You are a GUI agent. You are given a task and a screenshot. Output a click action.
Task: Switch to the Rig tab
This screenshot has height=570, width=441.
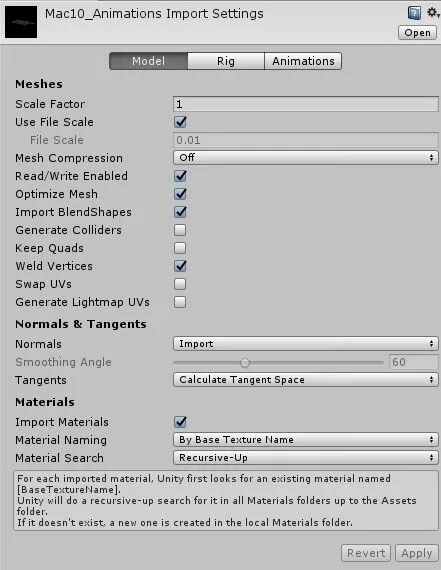tap(226, 61)
